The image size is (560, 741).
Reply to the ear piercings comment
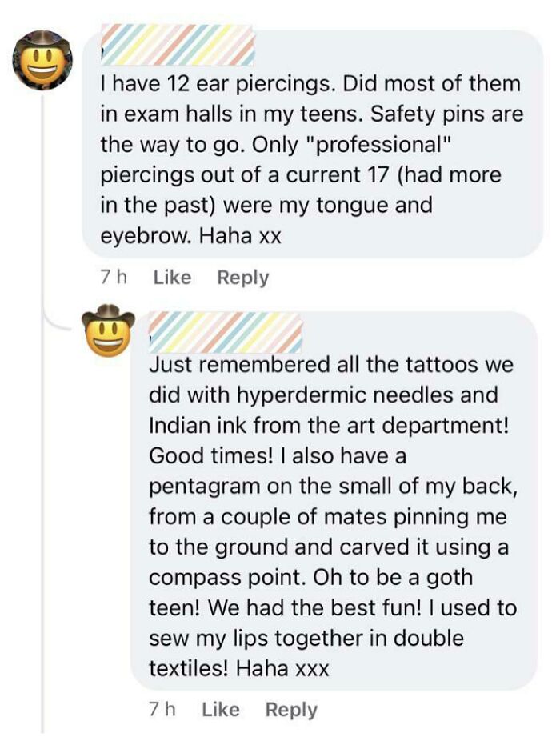click(243, 278)
